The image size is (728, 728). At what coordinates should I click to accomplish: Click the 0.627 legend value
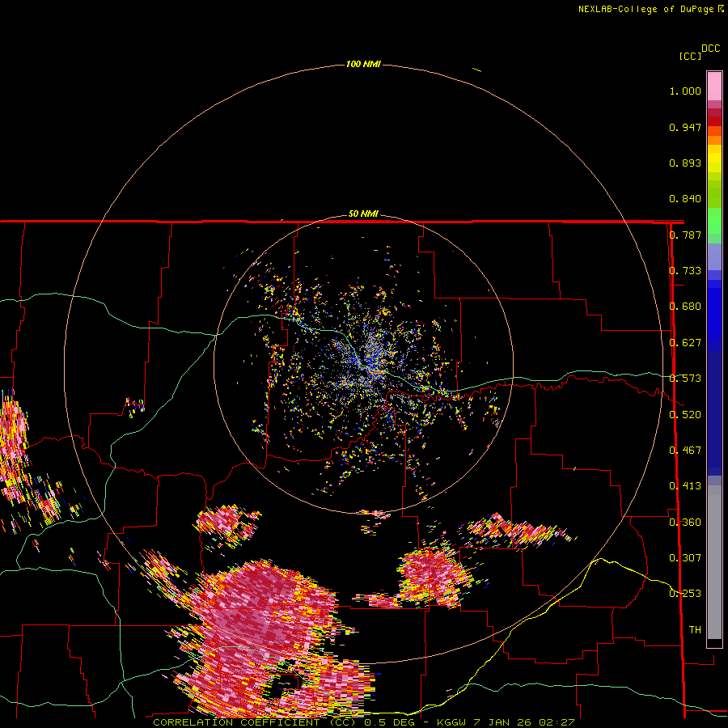(685, 343)
